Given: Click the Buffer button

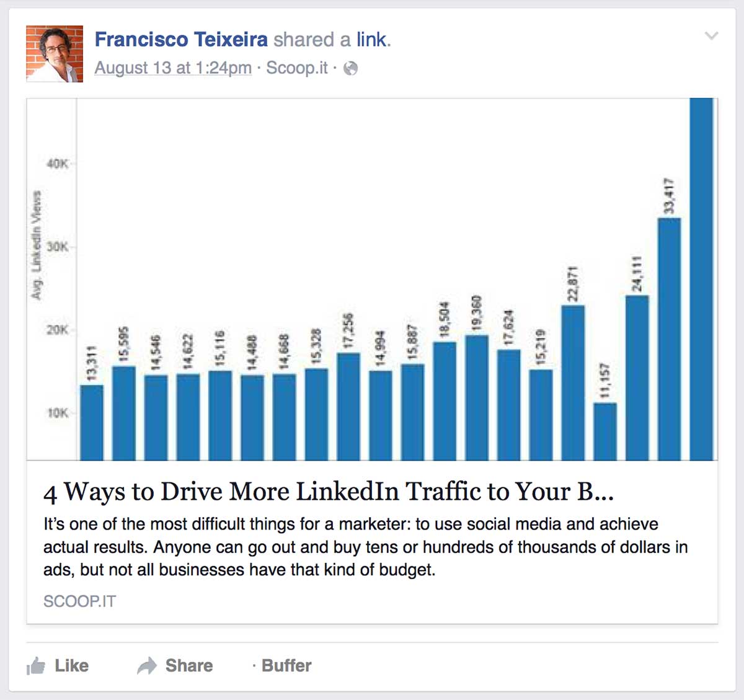Looking at the screenshot, I should point(286,666).
